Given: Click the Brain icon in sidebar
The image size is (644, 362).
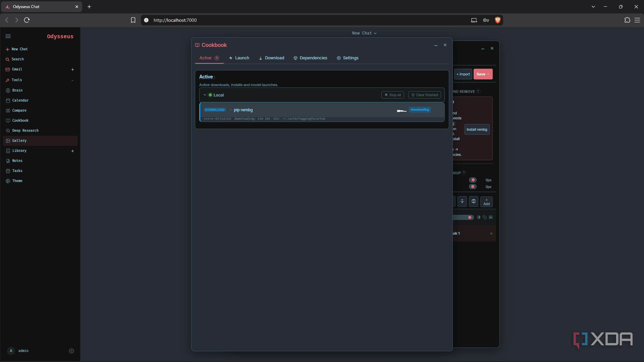Looking at the screenshot, I should (x=8, y=90).
